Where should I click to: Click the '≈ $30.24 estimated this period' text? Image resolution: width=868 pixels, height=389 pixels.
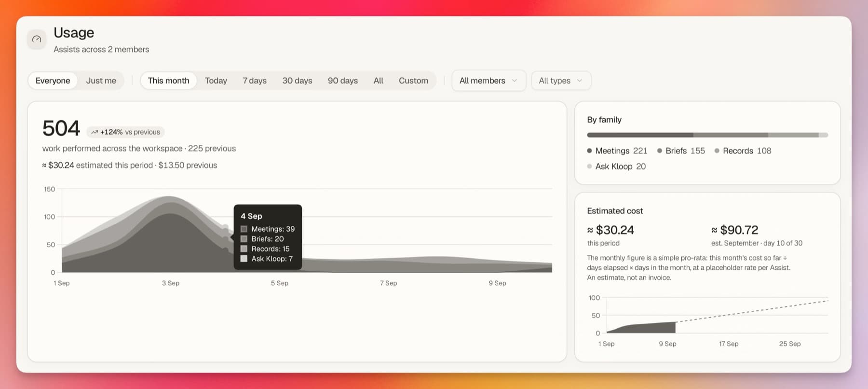(97, 165)
